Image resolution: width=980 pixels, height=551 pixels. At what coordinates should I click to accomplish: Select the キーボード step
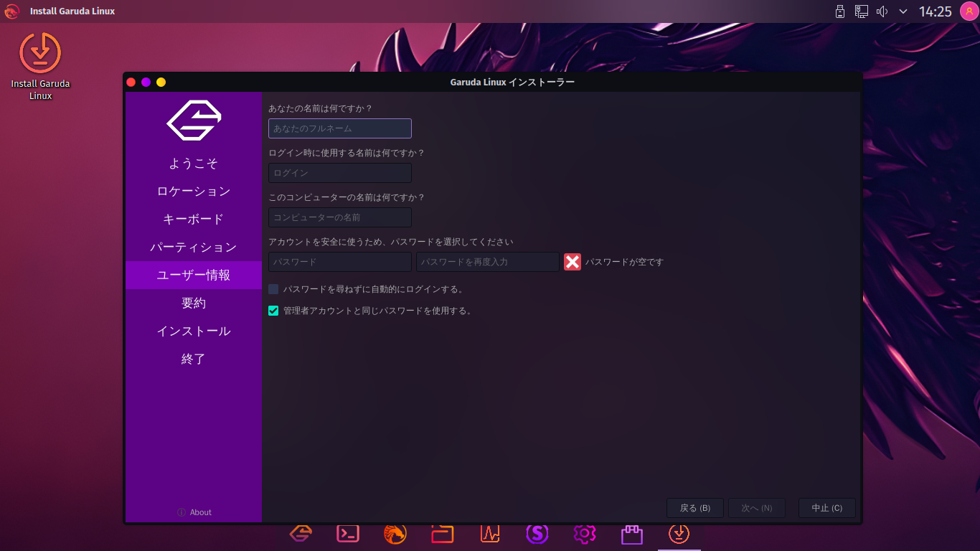pyautogui.click(x=194, y=219)
